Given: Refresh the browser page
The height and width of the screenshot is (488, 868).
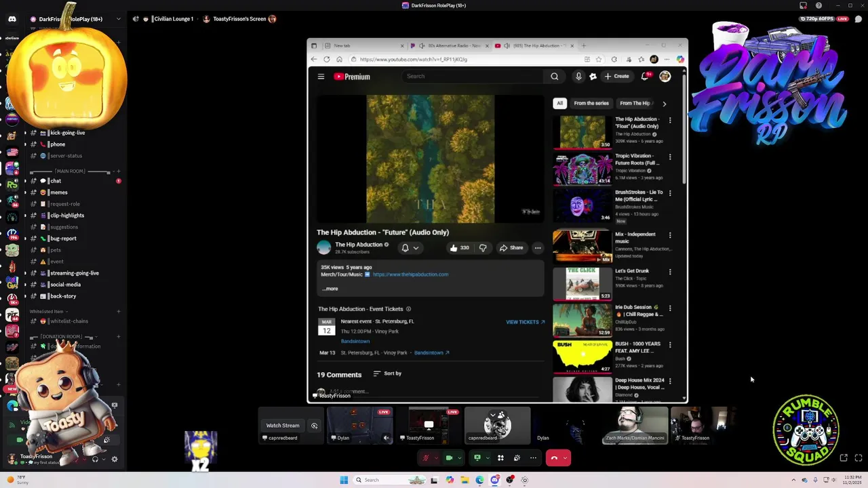Looking at the screenshot, I should [326, 60].
